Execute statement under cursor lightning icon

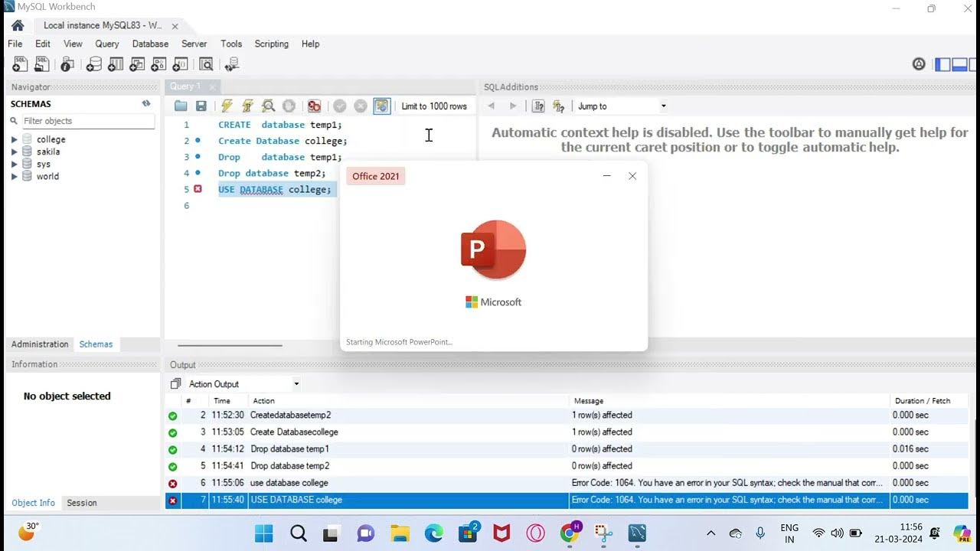[x=247, y=106]
